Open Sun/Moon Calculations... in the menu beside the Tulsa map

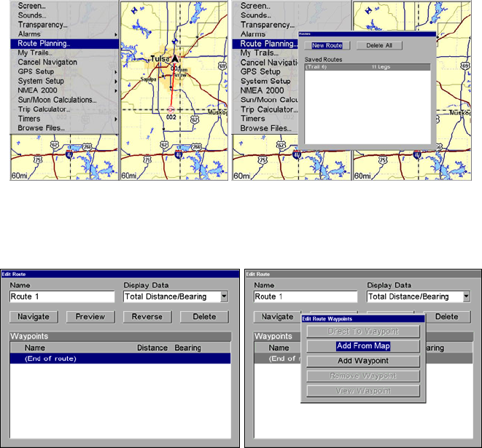tap(57, 100)
